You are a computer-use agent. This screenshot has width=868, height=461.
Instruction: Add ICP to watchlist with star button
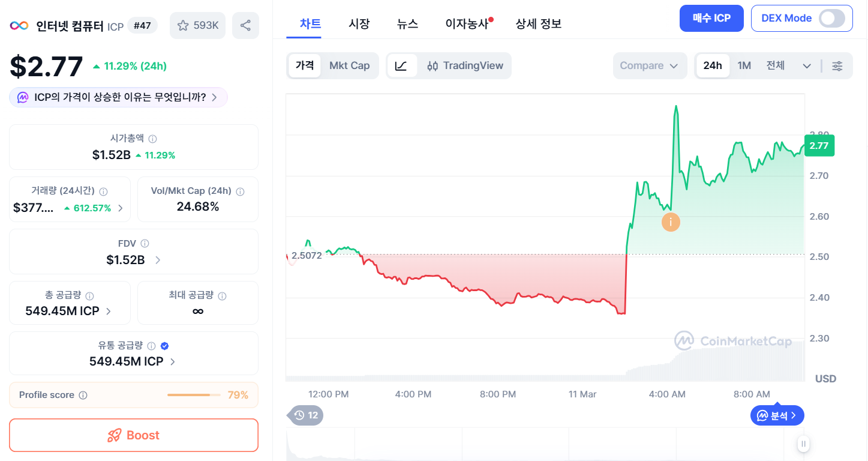coord(198,25)
